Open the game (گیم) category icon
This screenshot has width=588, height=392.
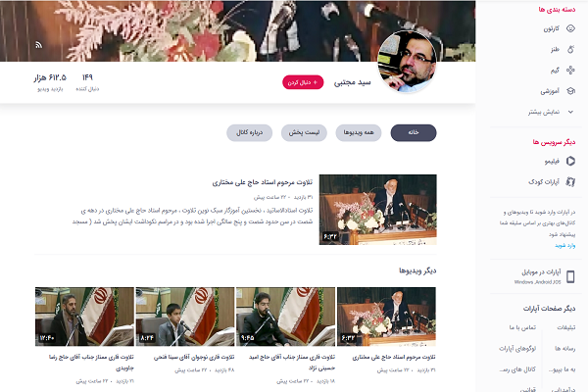[x=570, y=70]
